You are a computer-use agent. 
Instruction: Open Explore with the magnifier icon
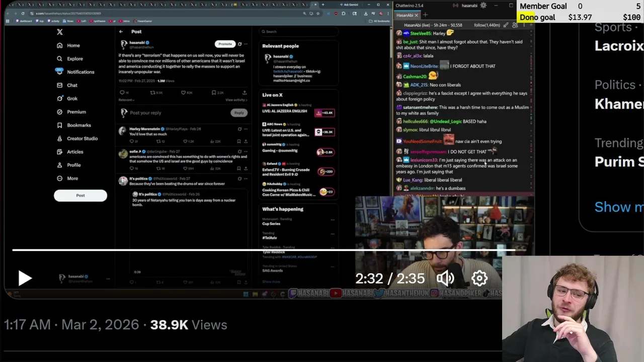click(x=70, y=59)
